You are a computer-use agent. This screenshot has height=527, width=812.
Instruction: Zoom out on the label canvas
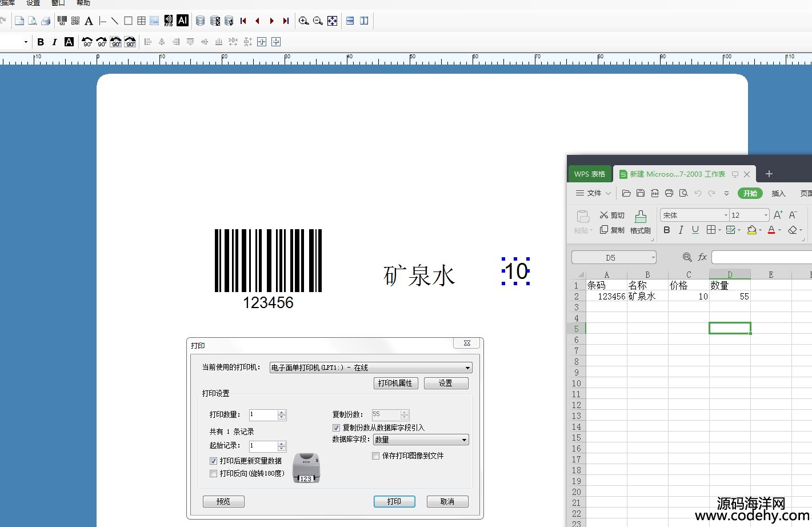pos(318,21)
